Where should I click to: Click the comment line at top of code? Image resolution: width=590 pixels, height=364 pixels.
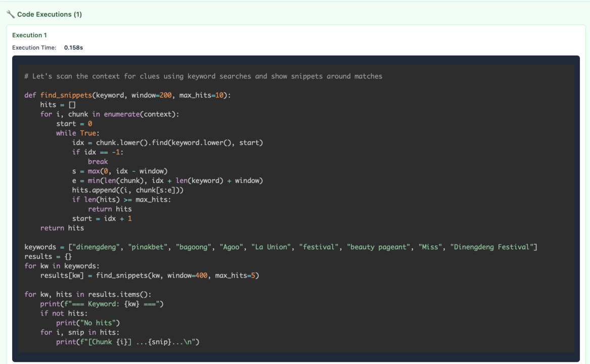coord(203,76)
